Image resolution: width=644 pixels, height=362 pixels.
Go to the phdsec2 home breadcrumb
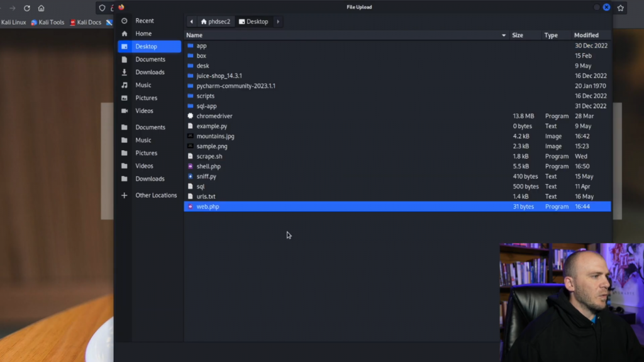point(216,22)
